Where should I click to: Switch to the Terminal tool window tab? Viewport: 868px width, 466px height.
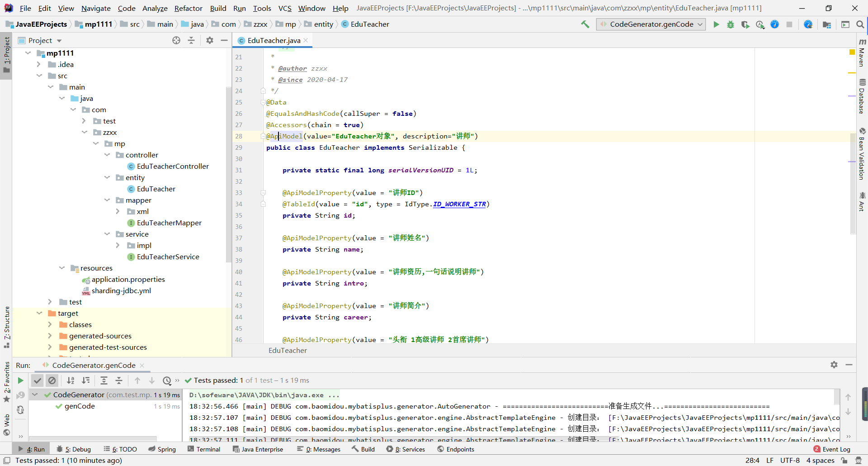click(x=204, y=449)
